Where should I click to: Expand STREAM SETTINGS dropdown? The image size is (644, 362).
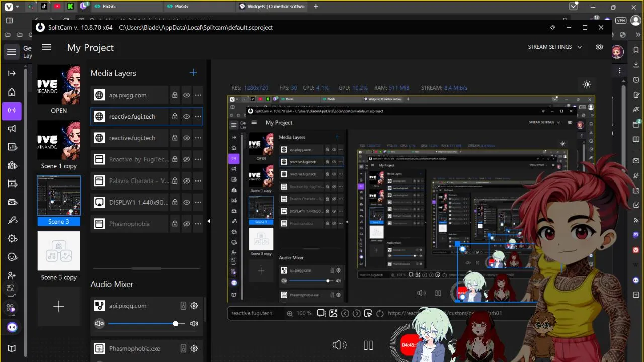[x=554, y=47]
